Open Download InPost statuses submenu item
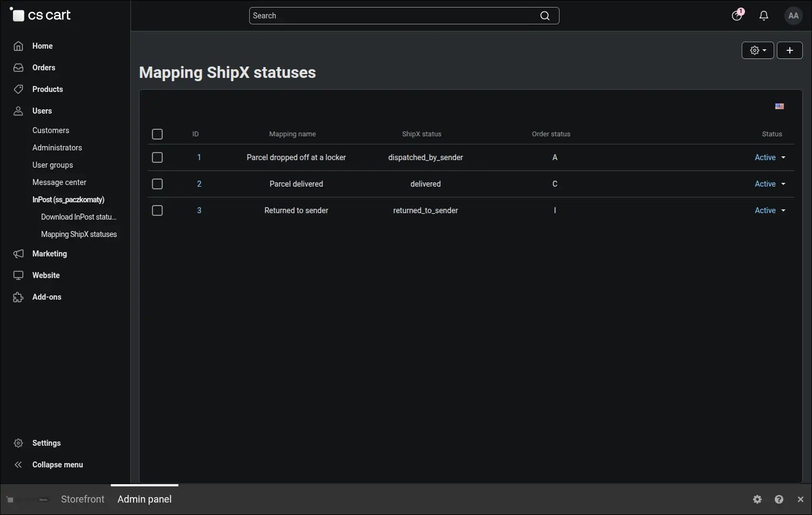 coord(79,217)
